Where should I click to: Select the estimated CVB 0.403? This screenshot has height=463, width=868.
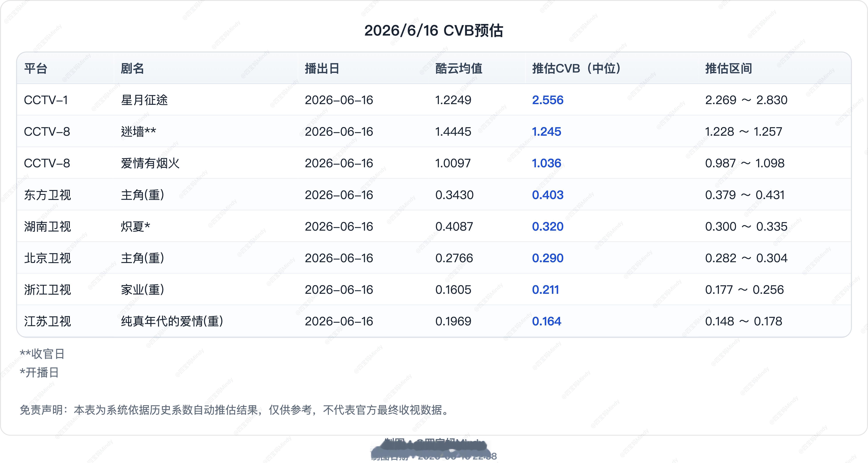coord(548,195)
